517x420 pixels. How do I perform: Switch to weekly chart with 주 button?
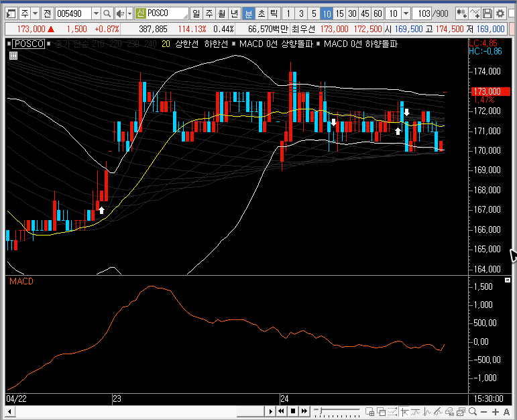tap(209, 13)
